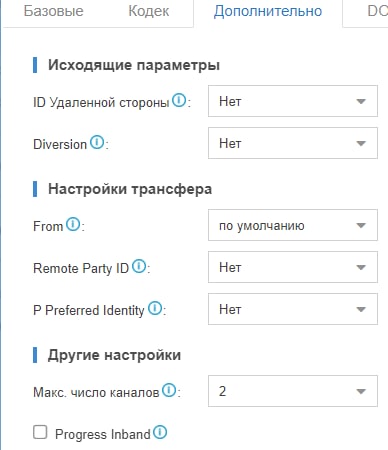
Task: Open the partially visible DO tab
Action: 377,11
